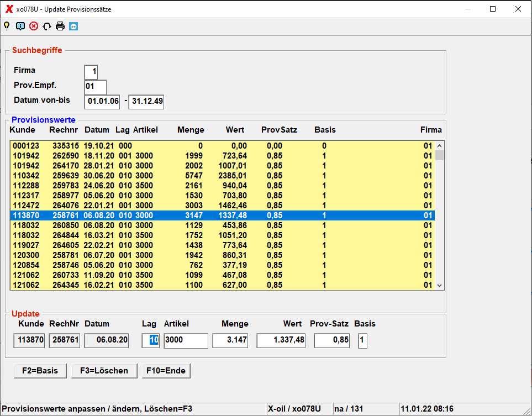The height and width of the screenshot is (416, 532).
Task: Select the row for customer 119027
Action: [223, 245]
